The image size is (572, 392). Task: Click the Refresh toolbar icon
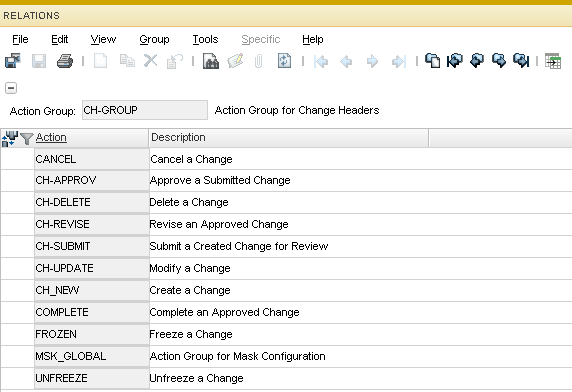(284, 61)
